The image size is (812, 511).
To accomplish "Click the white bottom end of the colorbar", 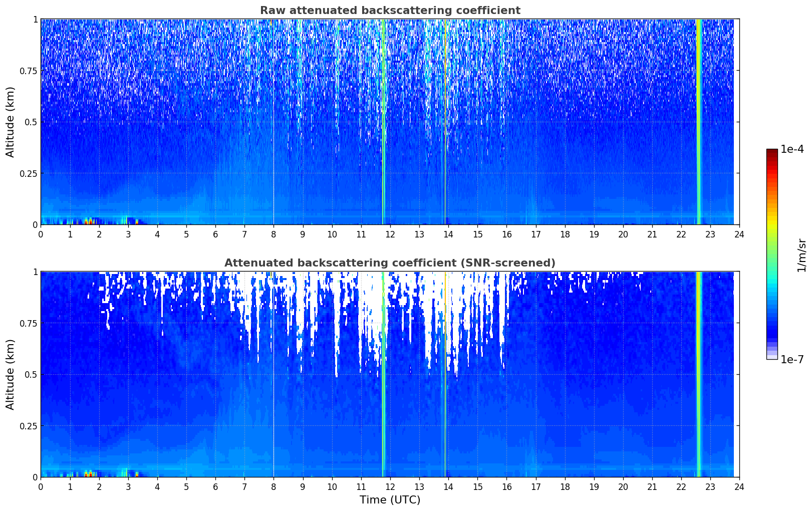I will tap(772, 357).
